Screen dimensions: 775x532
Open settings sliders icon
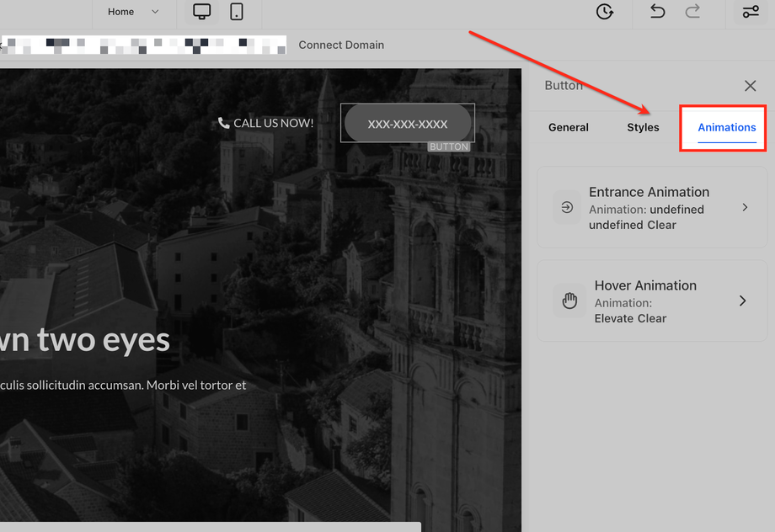[x=750, y=12]
